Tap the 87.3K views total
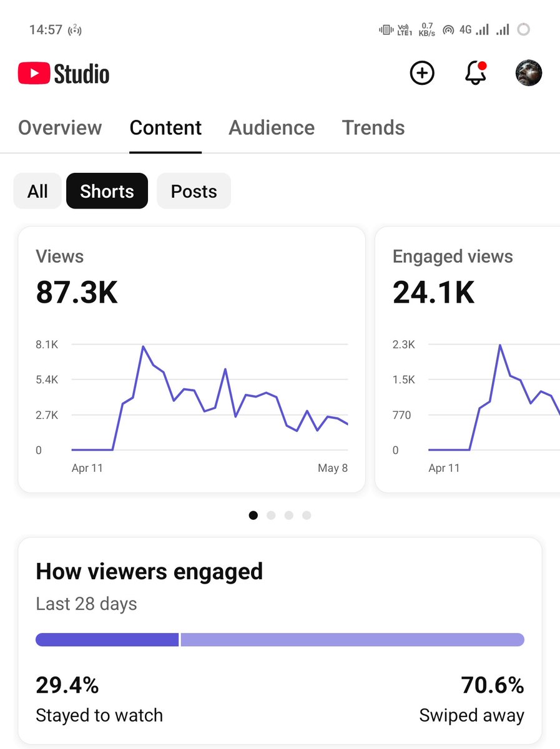The image size is (560, 749). (x=77, y=292)
